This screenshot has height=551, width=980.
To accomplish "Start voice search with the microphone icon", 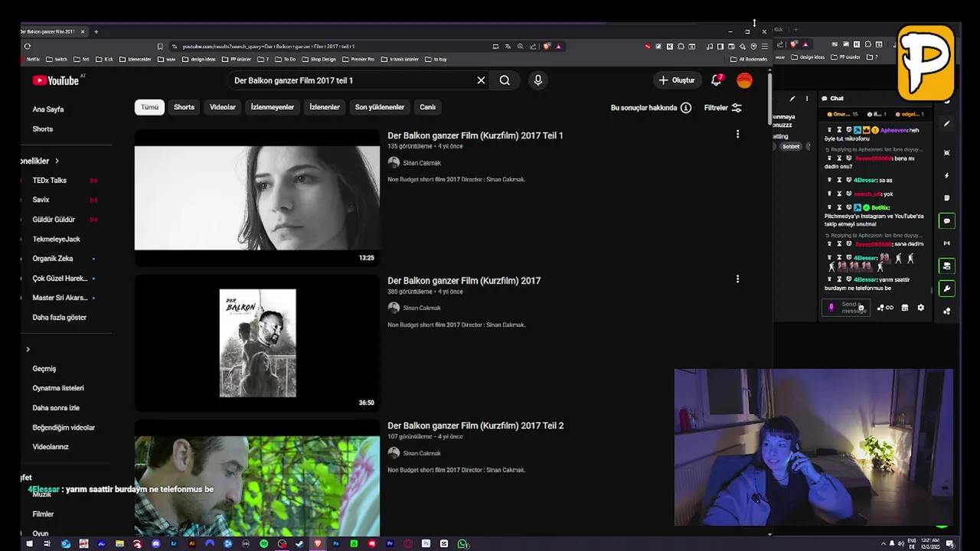I will [x=538, y=80].
